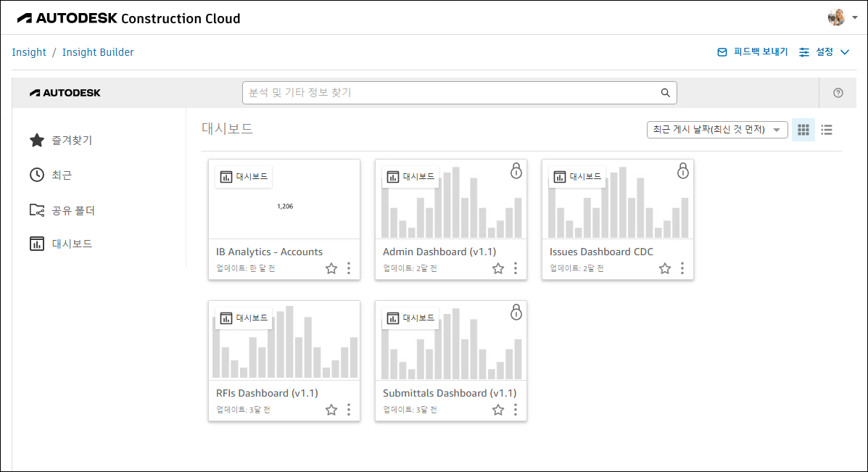Click lock icon on Admin Dashboard card
The width and height of the screenshot is (868, 472).
516,171
